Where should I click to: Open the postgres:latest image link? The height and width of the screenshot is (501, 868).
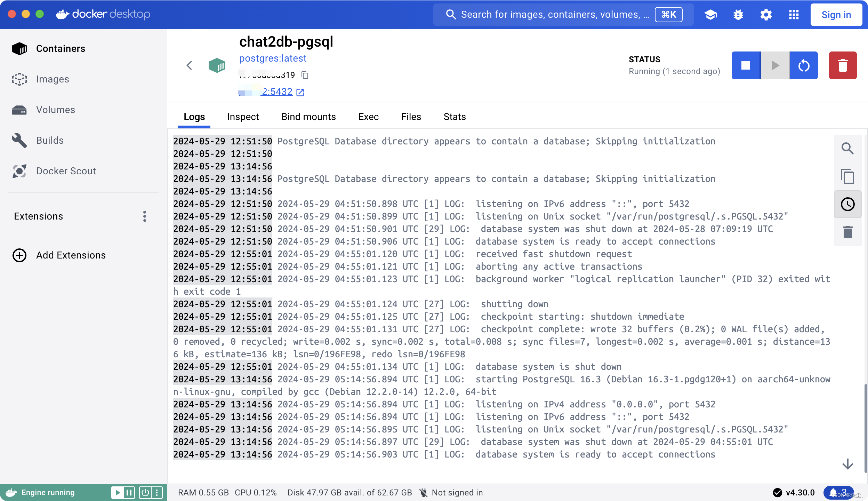(273, 58)
